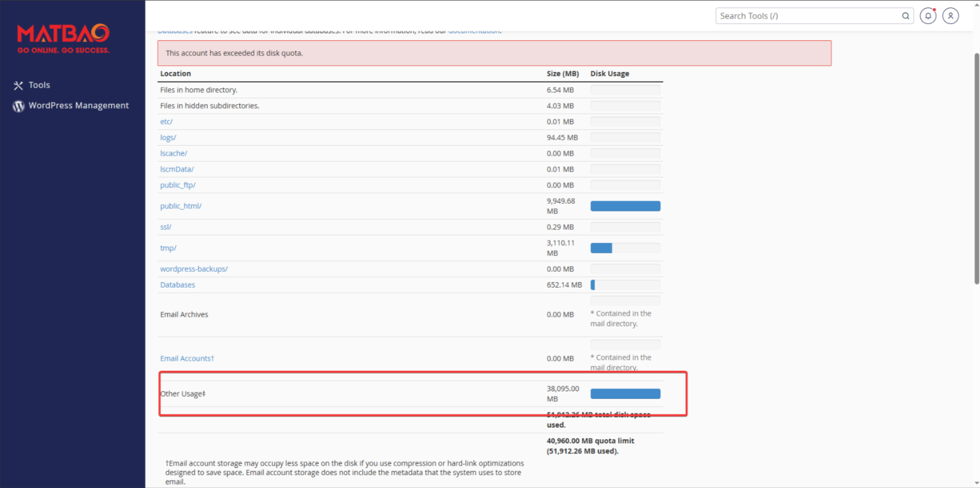Viewport: 980px width, 488px height.
Task: Open the tmp/ directory link
Action: (x=168, y=248)
